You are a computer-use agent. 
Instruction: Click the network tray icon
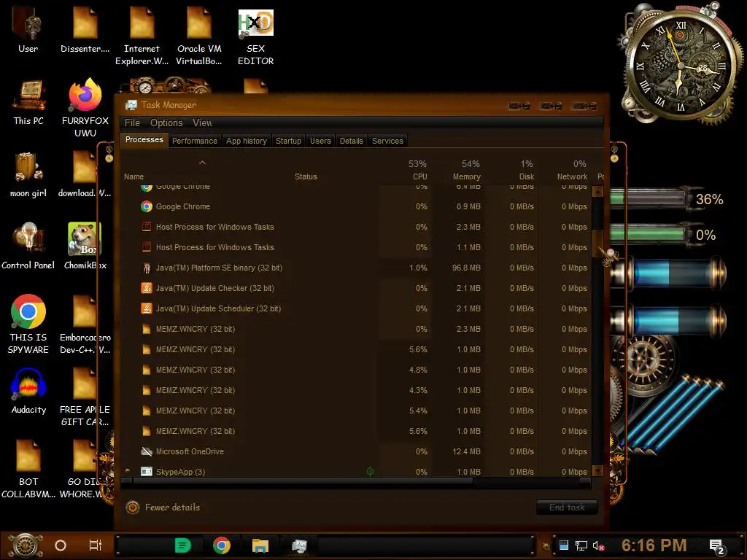pyautogui.click(x=581, y=545)
